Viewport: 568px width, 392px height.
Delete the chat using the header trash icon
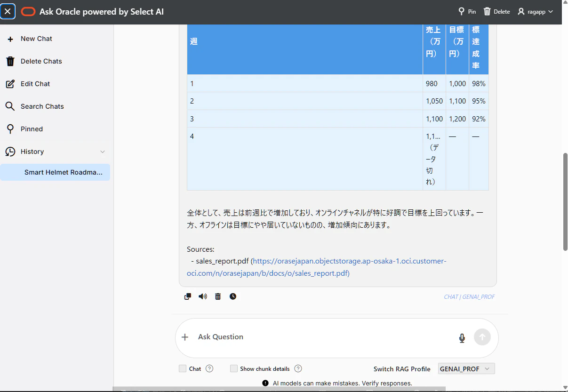click(496, 12)
